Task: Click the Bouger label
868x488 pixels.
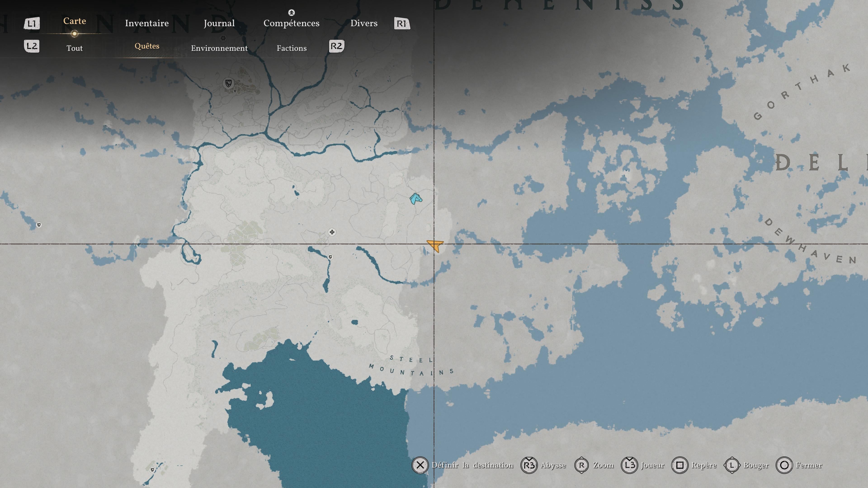Action: 756,465
